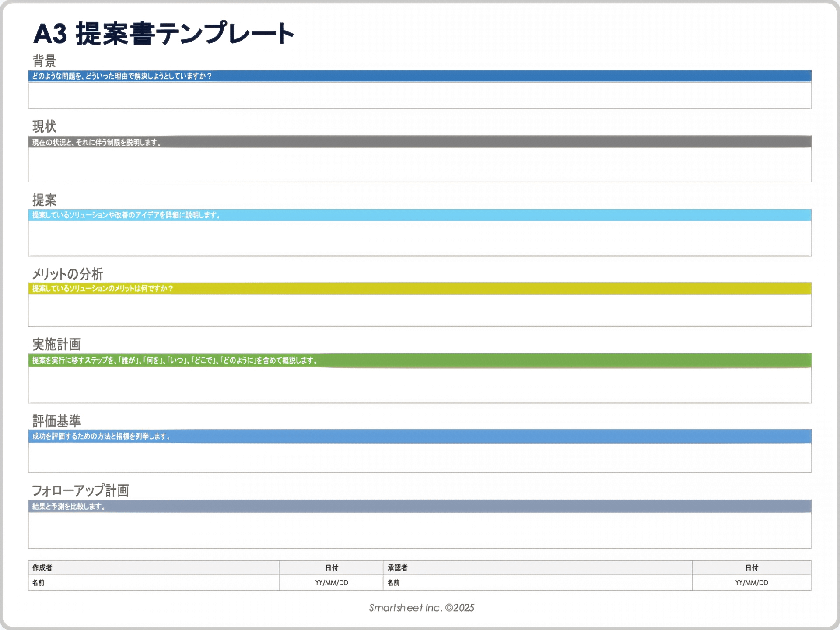Select the yellow メリット question bar
840x630 pixels.
click(419, 288)
